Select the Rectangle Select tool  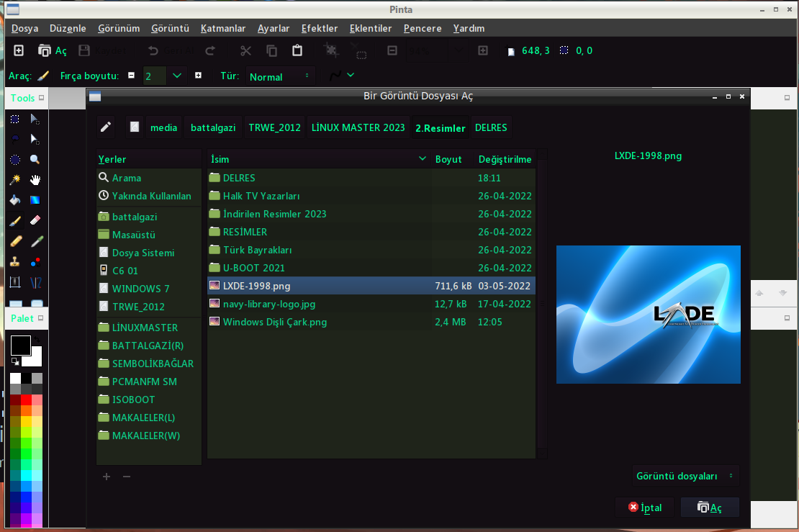[x=15, y=120]
